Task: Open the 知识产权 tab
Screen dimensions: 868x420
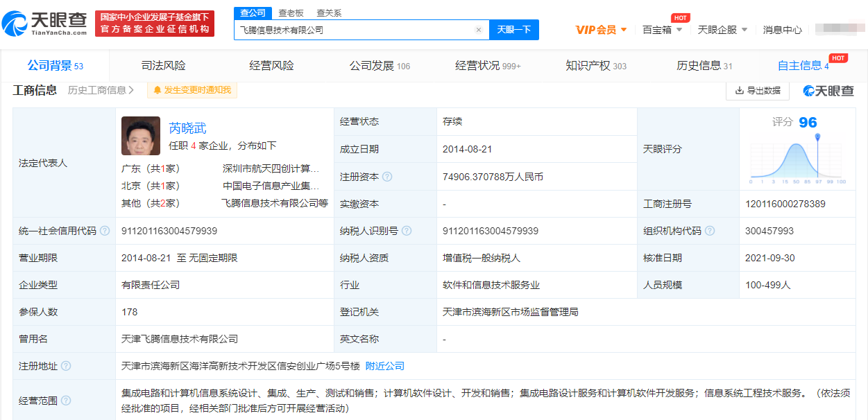Action: click(595, 66)
